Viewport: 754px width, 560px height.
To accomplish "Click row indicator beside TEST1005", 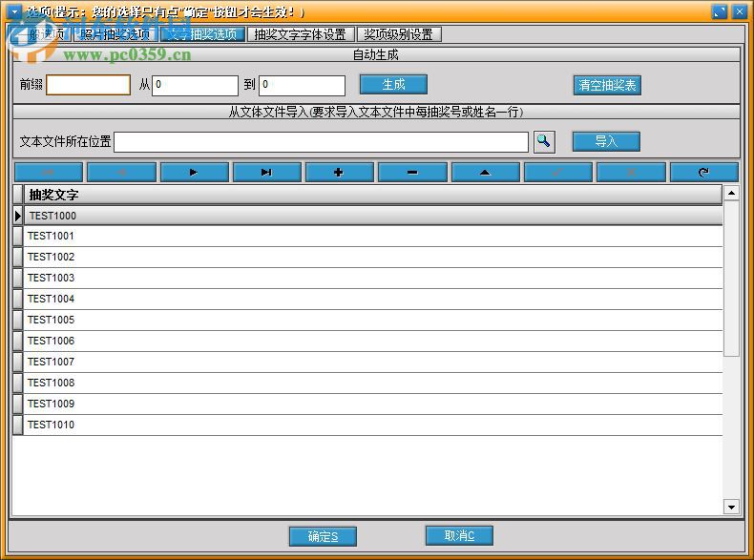I will point(18,320).
